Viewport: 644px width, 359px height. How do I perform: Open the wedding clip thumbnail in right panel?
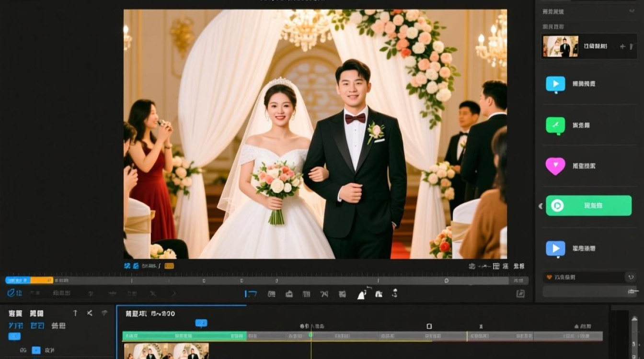[560, 46]
